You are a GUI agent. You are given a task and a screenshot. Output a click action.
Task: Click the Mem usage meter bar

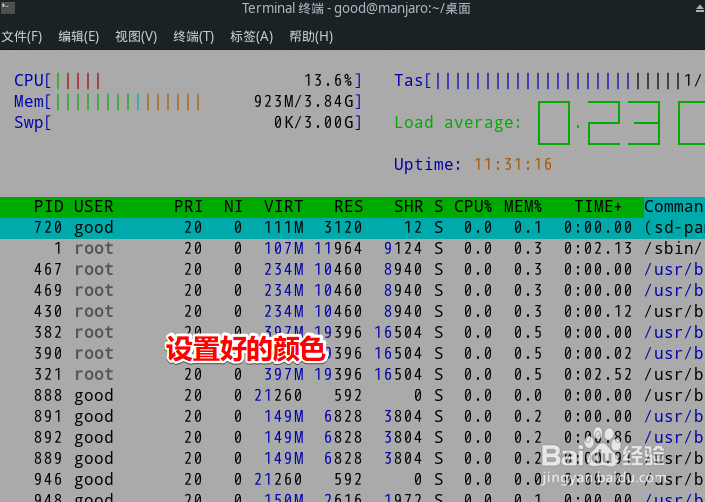click(187, 102)
